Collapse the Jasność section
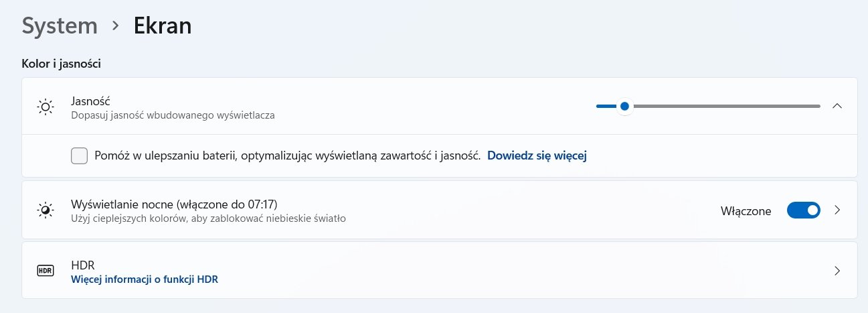 click(837, 106)
